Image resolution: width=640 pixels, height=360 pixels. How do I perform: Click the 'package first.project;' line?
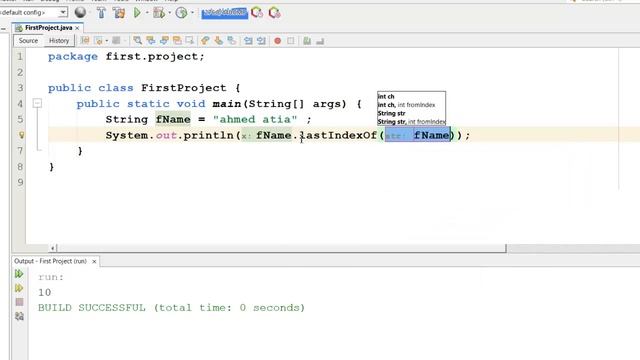126,56
